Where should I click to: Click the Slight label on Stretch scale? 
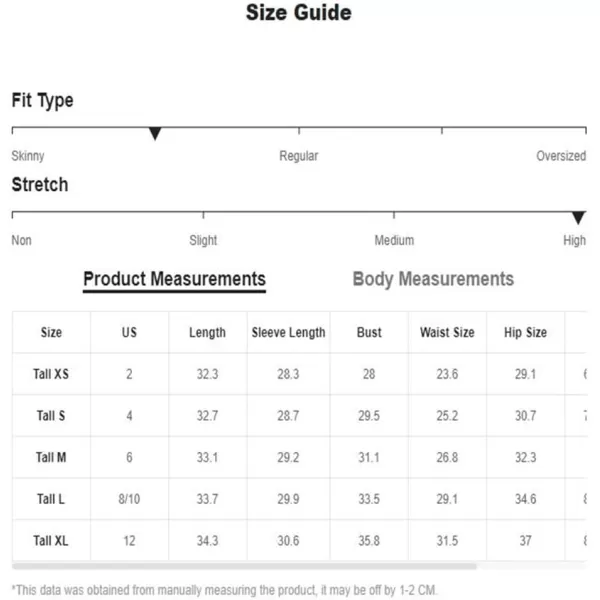tap(203, 240)
